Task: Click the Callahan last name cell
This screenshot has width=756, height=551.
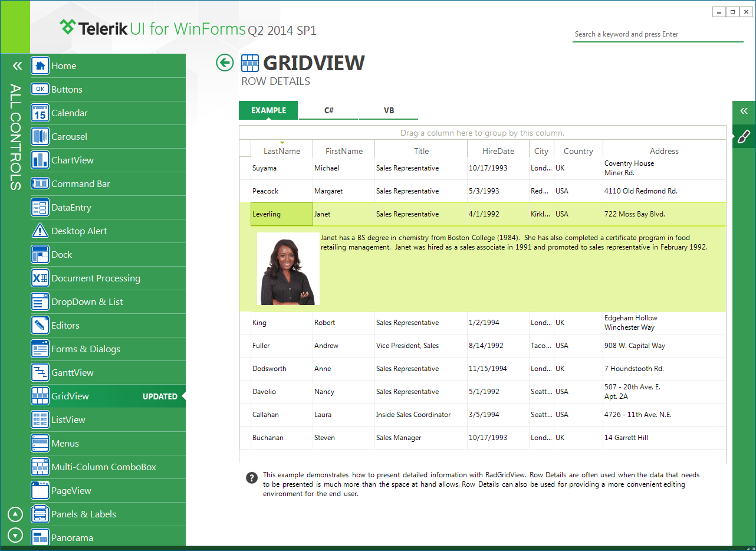Action: click(282, 415)
